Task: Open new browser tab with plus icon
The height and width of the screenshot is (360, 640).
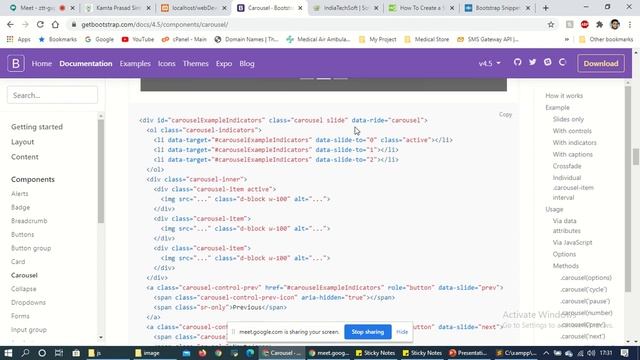Action: (x=546, y=8)
